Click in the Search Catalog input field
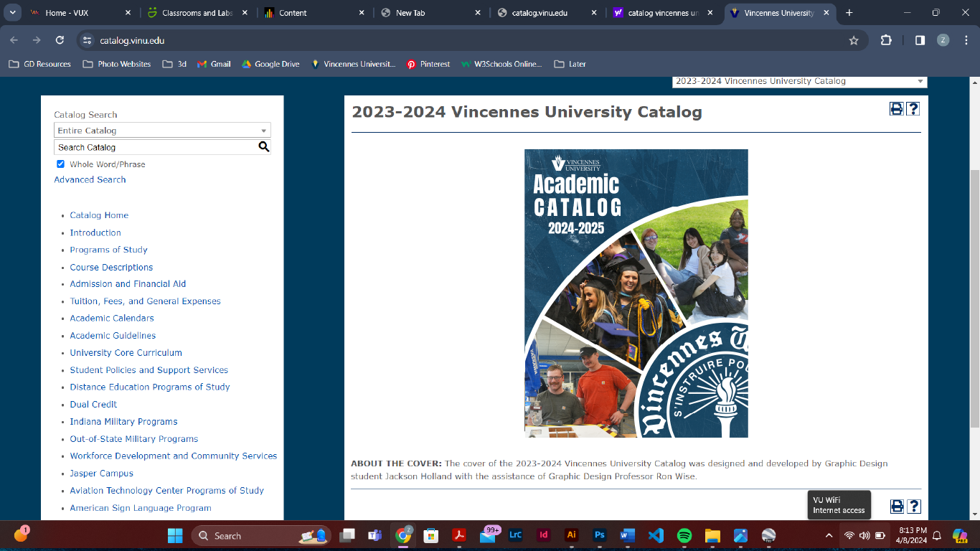This screenshot has width=980, height=551. pos(155,147)
